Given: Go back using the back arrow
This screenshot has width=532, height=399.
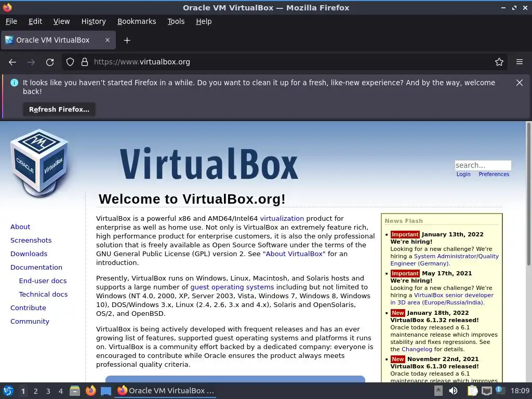Looking at the screenshot, I should [12, 62].
